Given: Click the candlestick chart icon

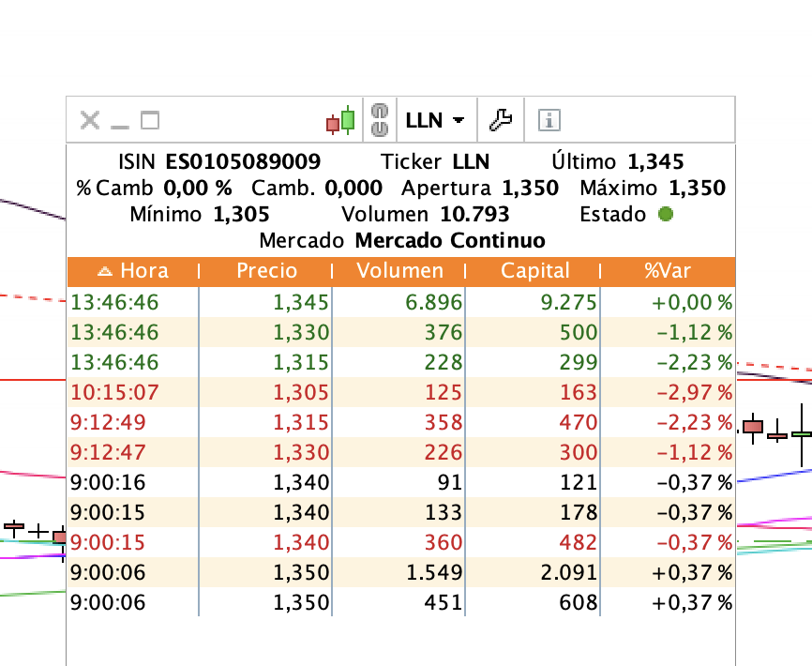Looking at the screenshot, I should pyautogui.click(x=341, y=120).
